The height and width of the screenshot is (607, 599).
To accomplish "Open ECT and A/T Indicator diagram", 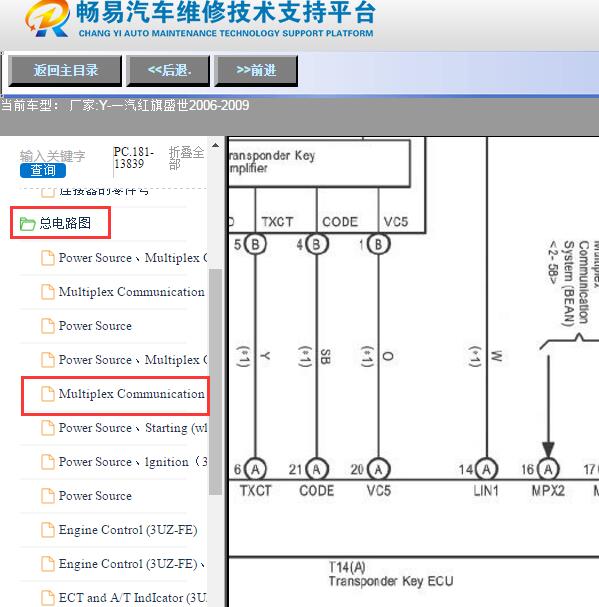I will (132, 598).
